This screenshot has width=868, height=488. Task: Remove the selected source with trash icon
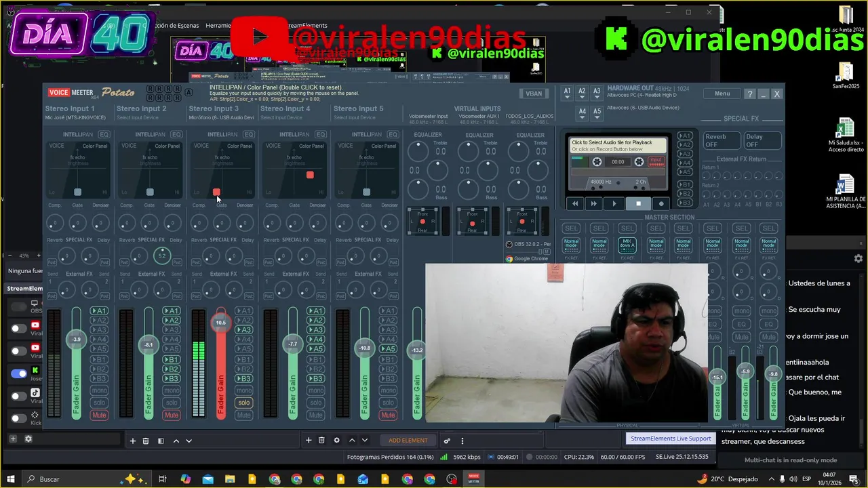click(321, 441)
